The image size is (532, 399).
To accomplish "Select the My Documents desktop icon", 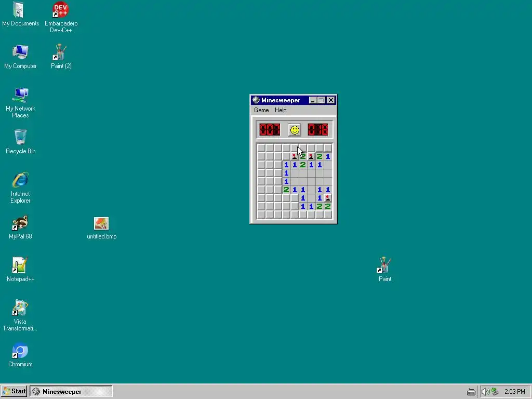I will (x=20, y=14).
